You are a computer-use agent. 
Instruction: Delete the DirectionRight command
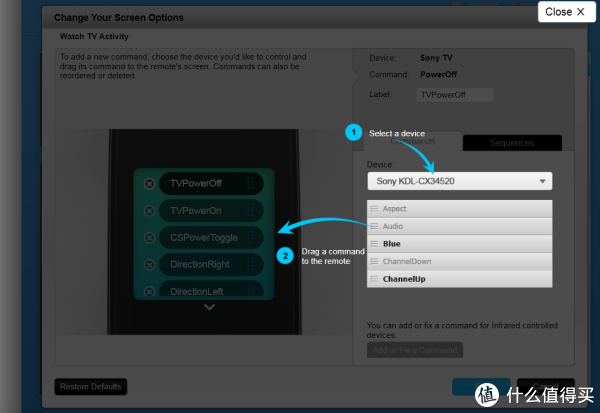(150, 265)
